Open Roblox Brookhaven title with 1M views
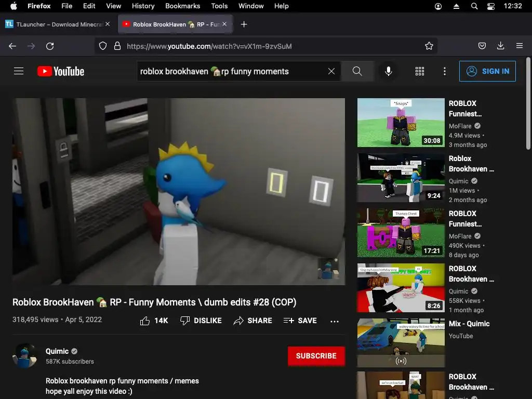The image size is (532, 399). point(471,164)
